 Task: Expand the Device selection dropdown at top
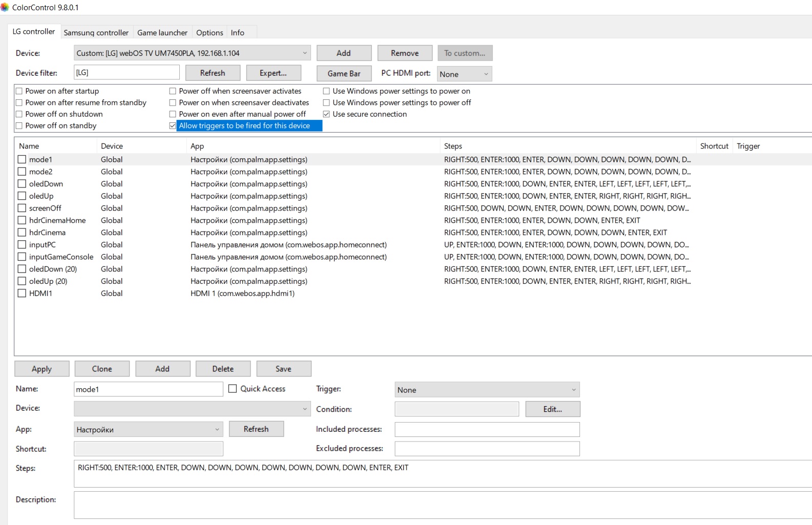[x=304, y=53]
